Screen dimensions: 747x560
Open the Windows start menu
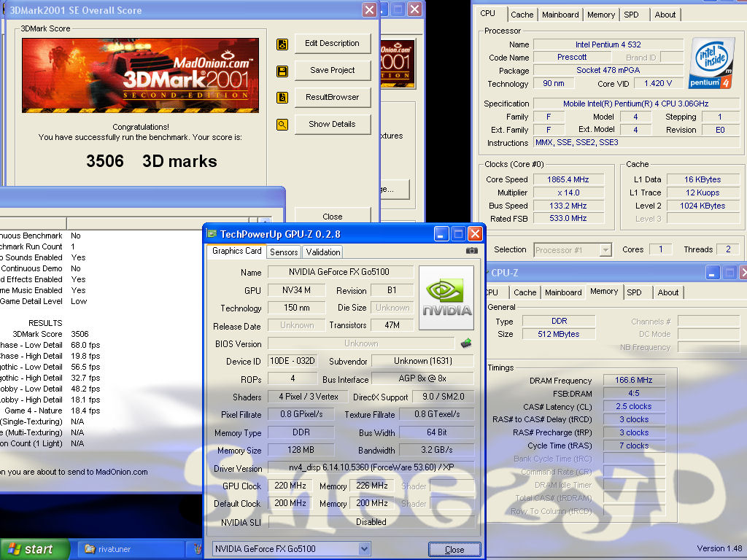35,549
